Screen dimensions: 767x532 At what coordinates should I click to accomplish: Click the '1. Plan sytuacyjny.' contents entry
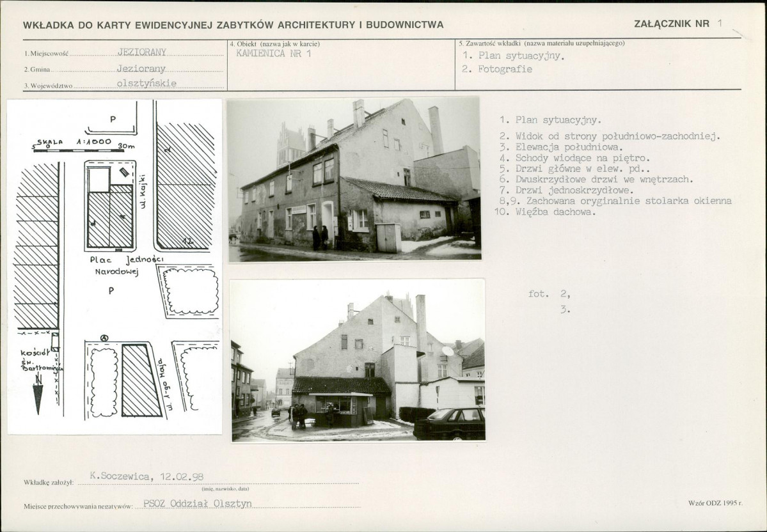pos(514,56)
